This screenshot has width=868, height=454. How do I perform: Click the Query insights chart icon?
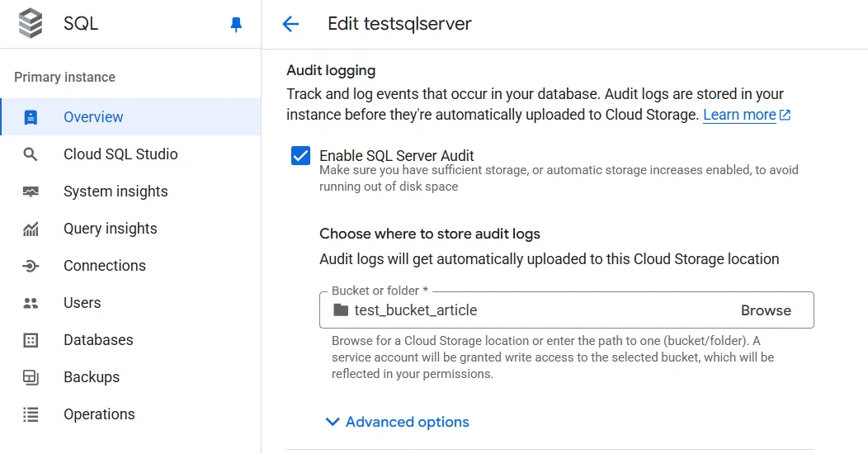tap(31, 229)
